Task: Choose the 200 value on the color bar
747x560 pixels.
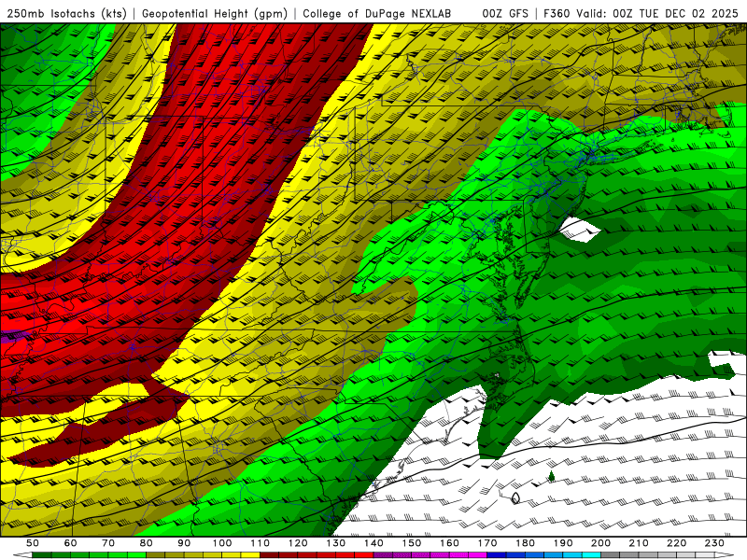Action: 600,543
